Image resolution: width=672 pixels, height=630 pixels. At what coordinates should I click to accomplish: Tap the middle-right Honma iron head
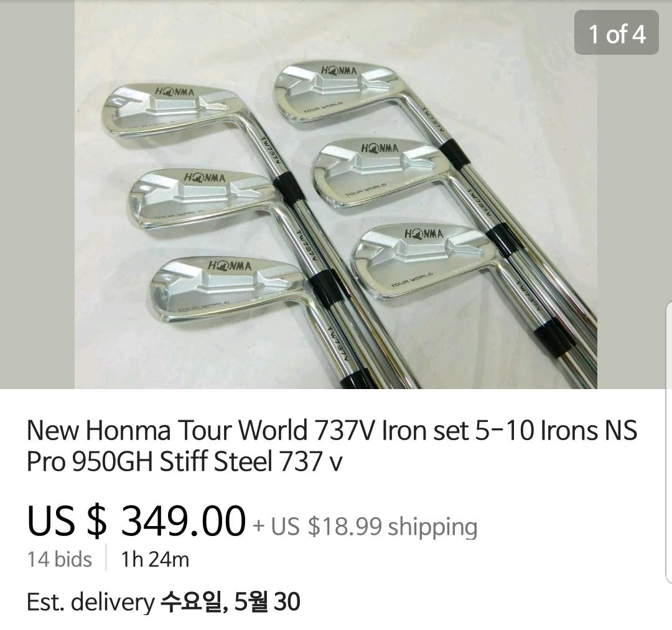pos(377,173)
